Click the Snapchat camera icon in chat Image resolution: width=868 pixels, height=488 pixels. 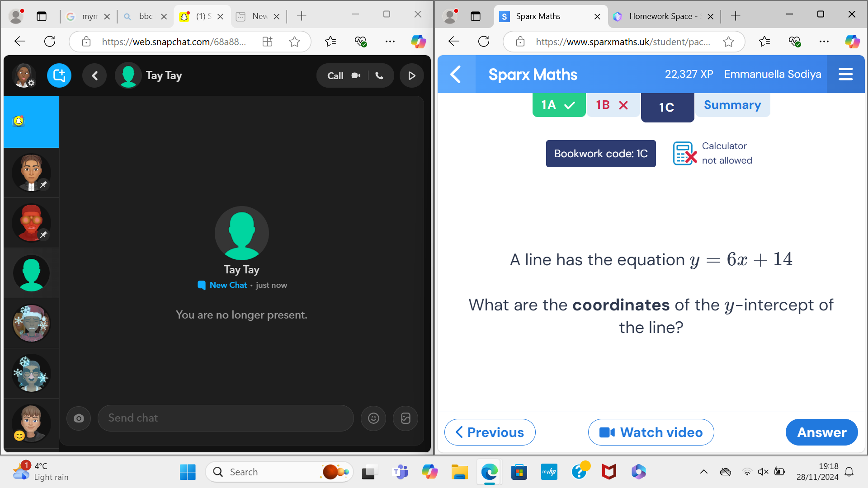tap(79, 418)
